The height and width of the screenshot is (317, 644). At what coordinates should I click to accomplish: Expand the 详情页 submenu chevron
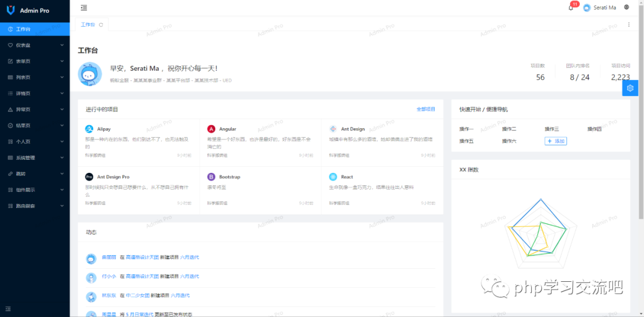[62, 93]
